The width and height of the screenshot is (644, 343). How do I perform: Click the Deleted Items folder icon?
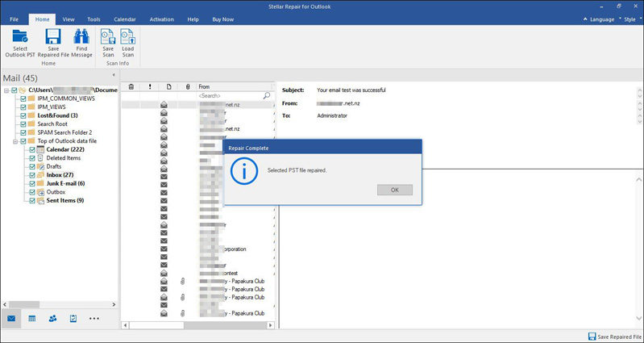pos(40,158)
